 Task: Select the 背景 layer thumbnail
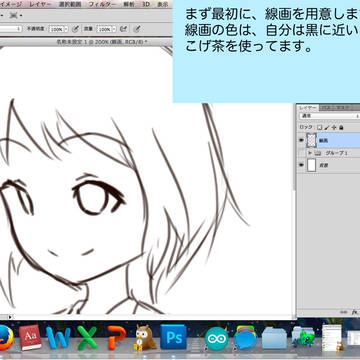(311, 165)
